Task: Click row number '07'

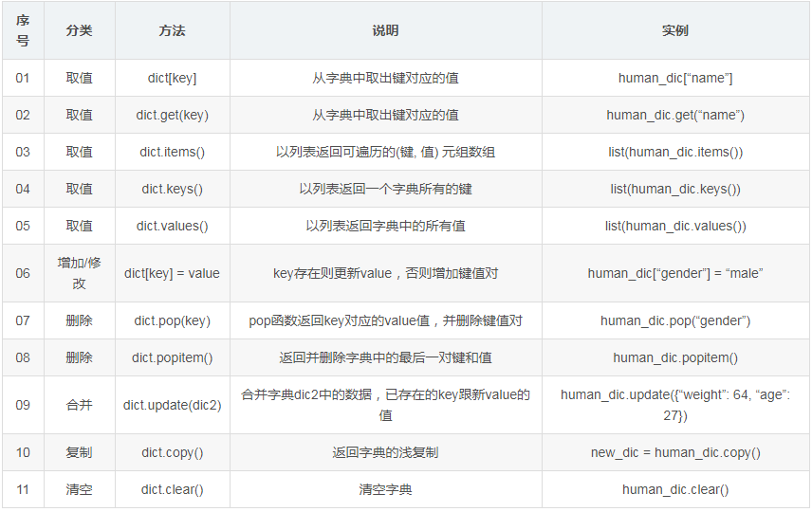Action: [x=23, y=321]
